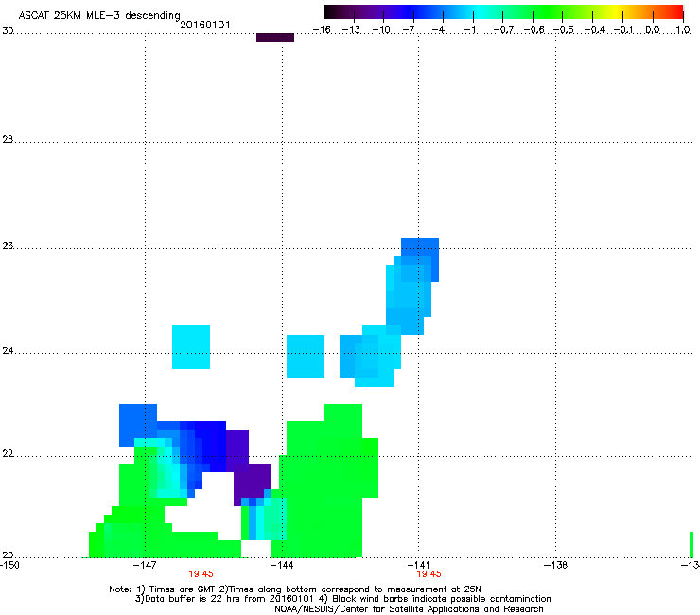Viewport: 700px width, 615px height.
Task: Click the -0.7 label on the color scale
Action: [503, 30]
